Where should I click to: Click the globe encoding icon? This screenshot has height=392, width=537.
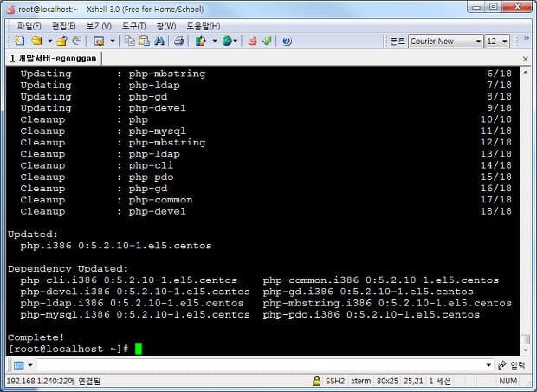pos(227,41)
